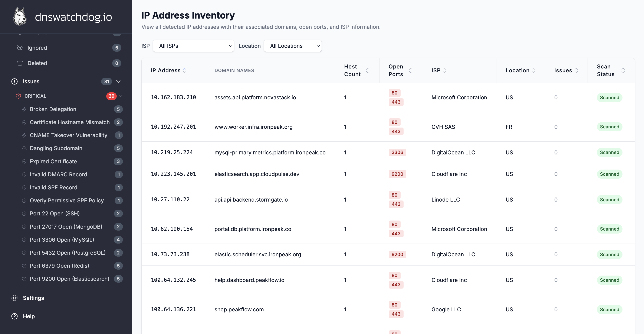
Task: Click the Port 6379 Redis shield icon
Action: coord(24,266)
